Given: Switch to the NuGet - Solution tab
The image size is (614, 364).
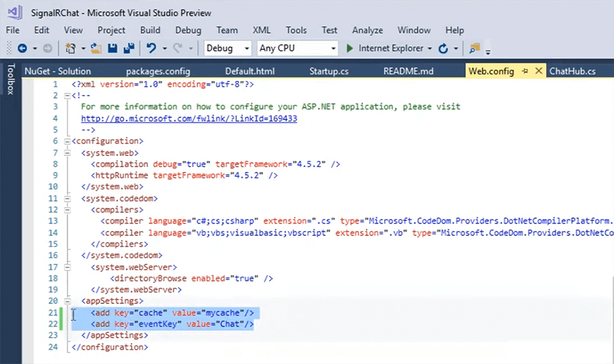Looking at the screenshot, I should point(57,72).
